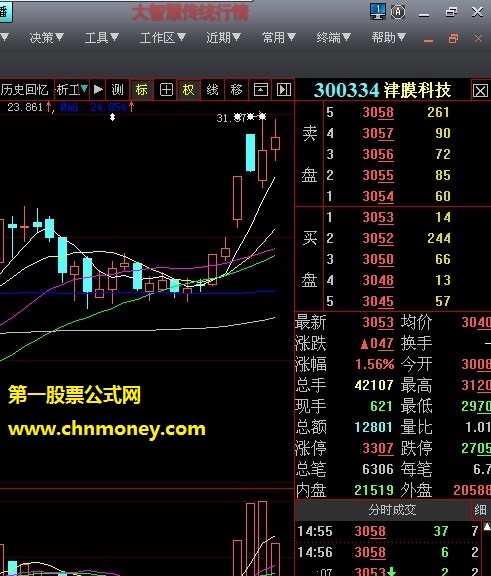Screen dimensions: 491x576
Task: Click the 14:55 trade row
Action: pyautogui.click(x=388, y=531)
